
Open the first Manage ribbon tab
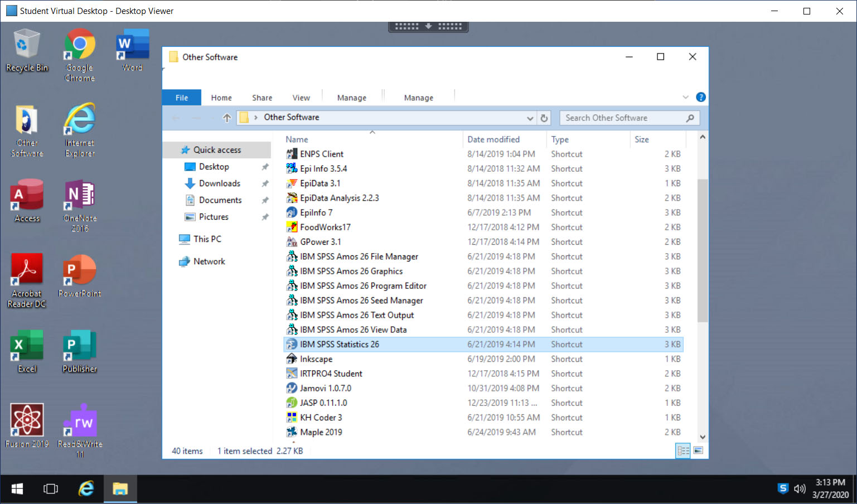click(352, 98)
